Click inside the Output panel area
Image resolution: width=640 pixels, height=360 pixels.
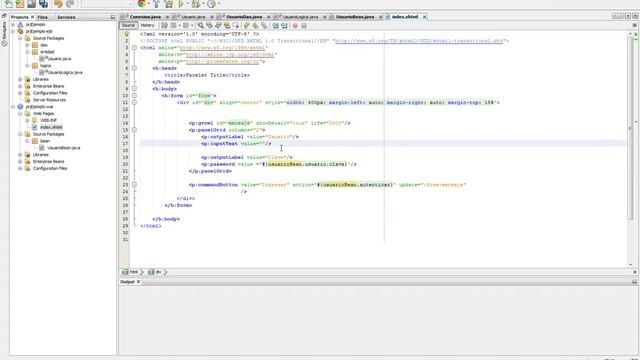tap(378, 320)
